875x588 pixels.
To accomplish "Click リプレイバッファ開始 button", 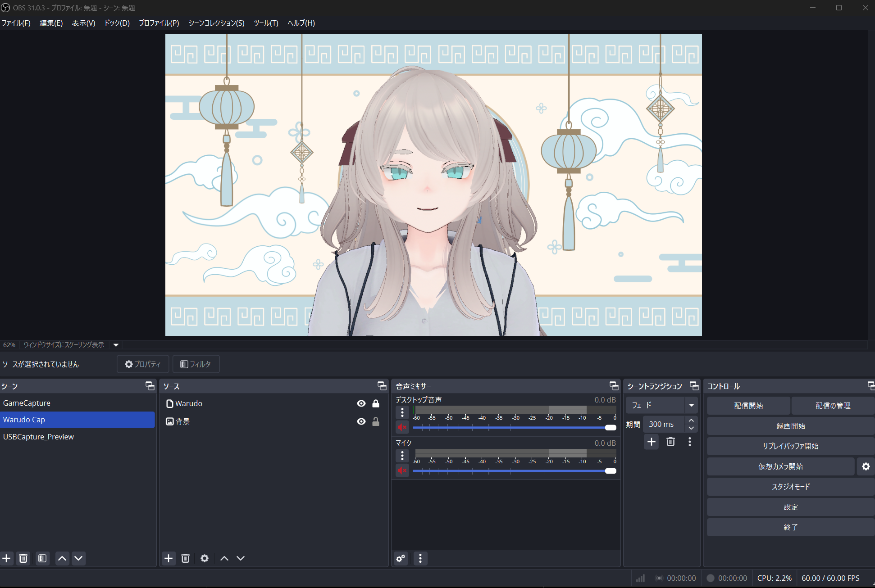I will point(791,446).
